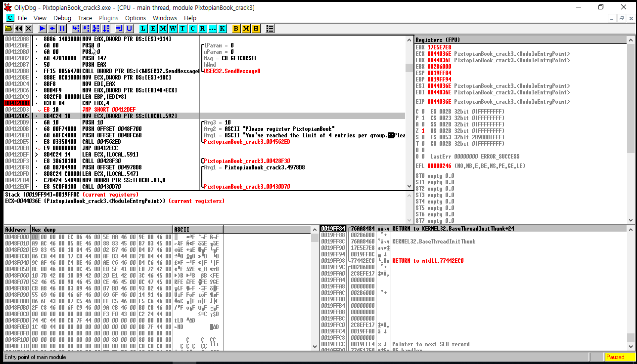637x364 pixels.
Task: Click the Z flag value in registers
Action: point(423,131)
